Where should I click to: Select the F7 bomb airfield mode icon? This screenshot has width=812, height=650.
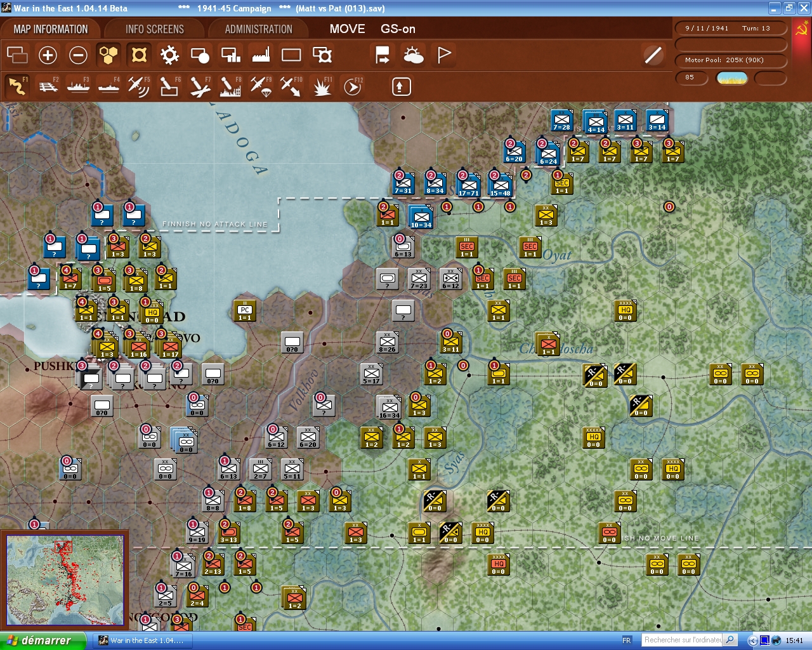(200, 86)
